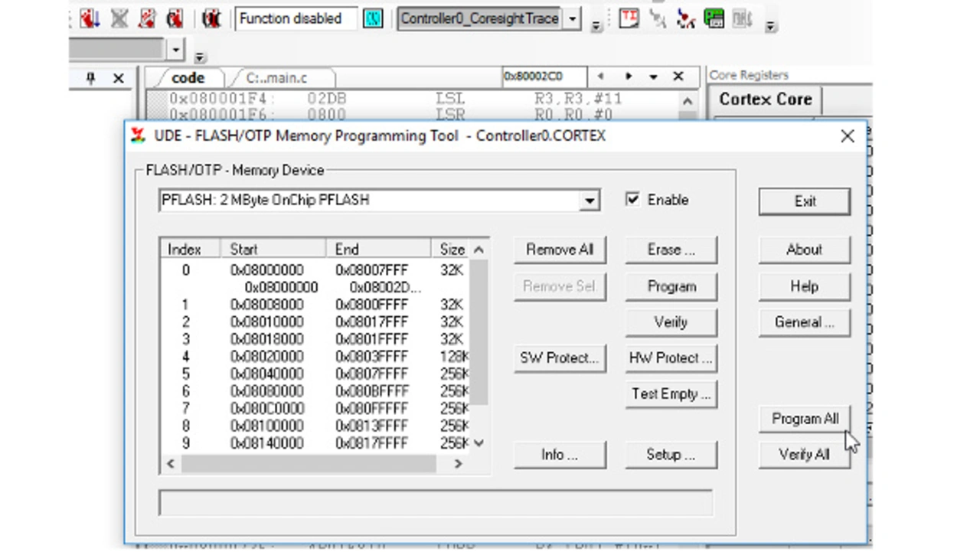Click the red TI toolbar icon
This screenshot has width=980, height=552.
point(629,18)
